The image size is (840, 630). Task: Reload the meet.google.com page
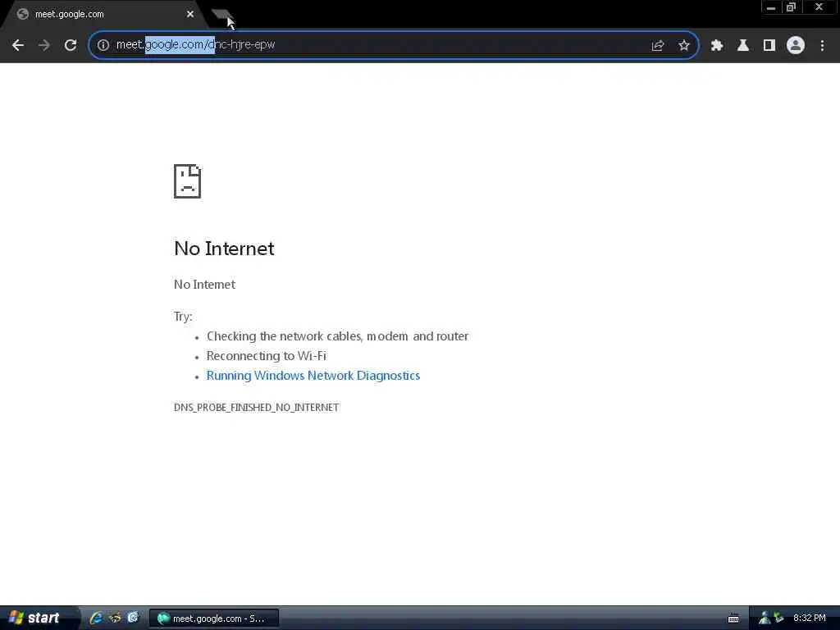click(x=71, y=45)
